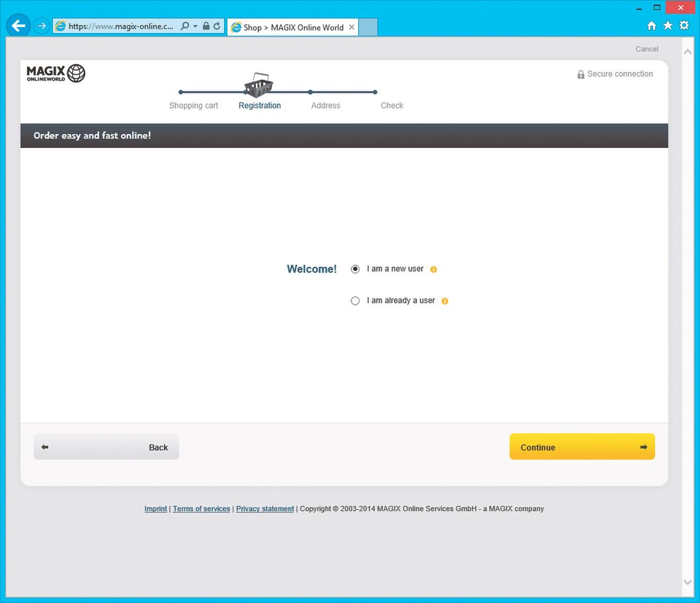Click the 'Order easy and fast online!' banner text
This screenshot has width=700, height=603.
point(93,135)
